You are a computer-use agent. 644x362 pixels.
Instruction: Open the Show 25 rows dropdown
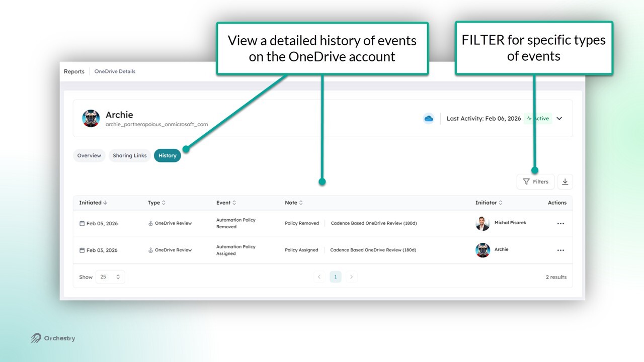point(110,277)
